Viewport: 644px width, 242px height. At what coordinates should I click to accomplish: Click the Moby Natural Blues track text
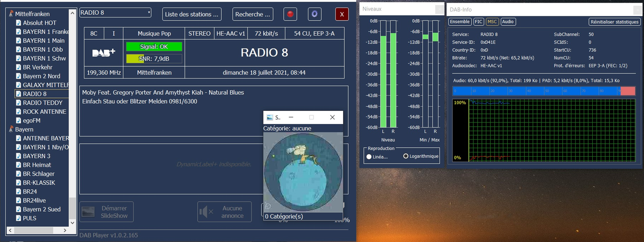[163, 93]
